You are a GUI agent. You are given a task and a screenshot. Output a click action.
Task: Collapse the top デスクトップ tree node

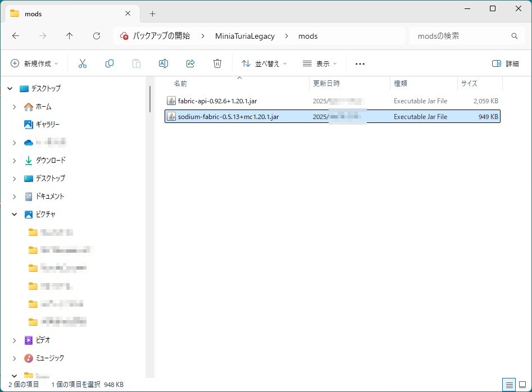(x=10, y=89)
